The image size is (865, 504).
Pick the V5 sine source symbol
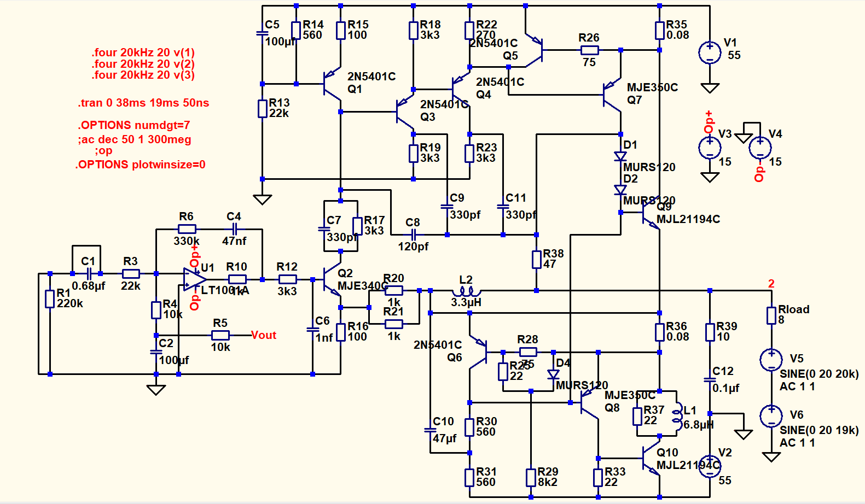pos(771,360)
